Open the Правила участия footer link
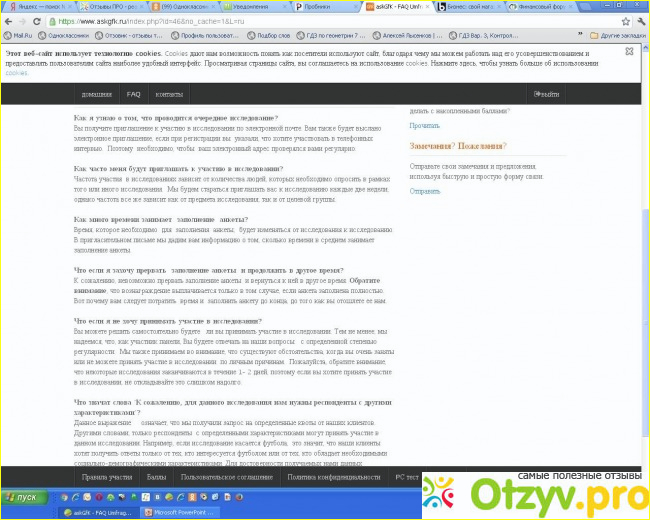 [x=107, y=477]
